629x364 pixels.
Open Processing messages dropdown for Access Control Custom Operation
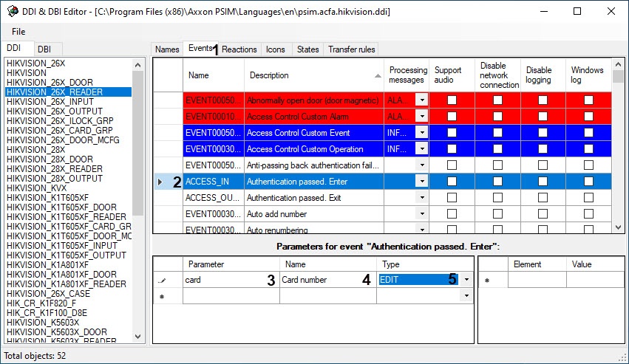[x=421, y=149]
